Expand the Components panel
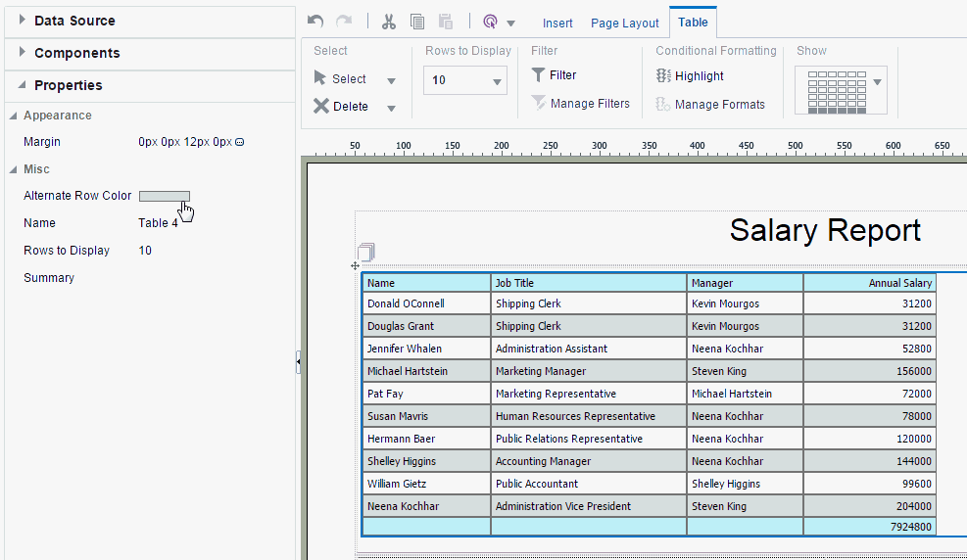Screen dimensions: 967x560 click(22, 52)
